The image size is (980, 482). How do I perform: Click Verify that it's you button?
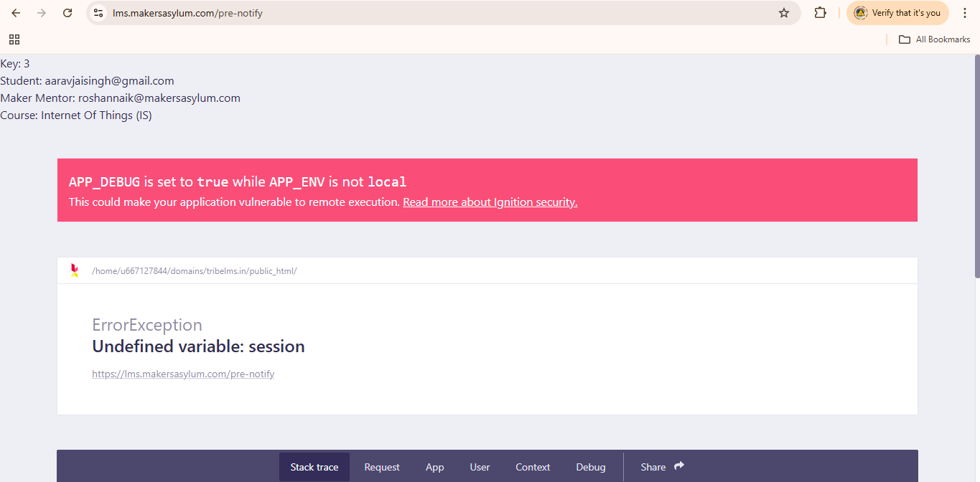click(x=897, y=13)
